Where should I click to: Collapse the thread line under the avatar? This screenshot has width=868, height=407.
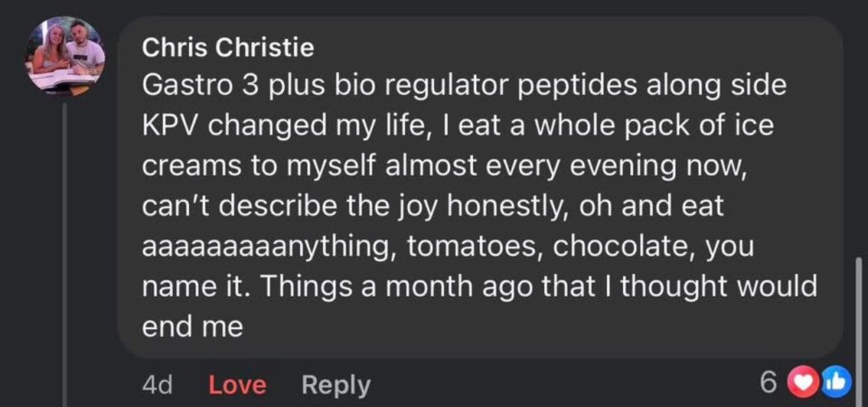[65, 254]
